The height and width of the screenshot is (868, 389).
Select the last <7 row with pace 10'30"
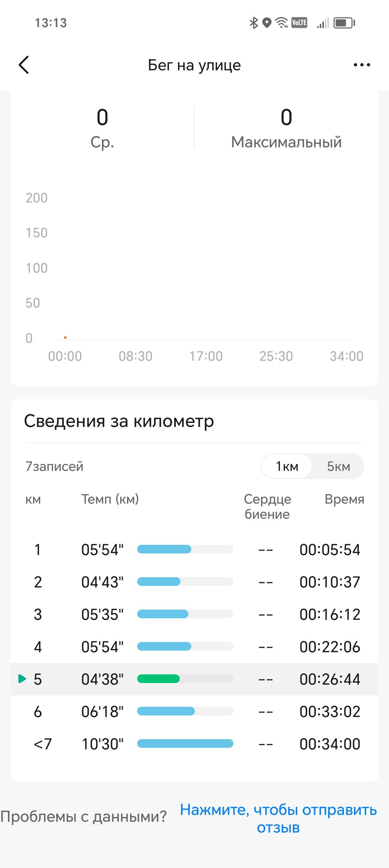194,744
